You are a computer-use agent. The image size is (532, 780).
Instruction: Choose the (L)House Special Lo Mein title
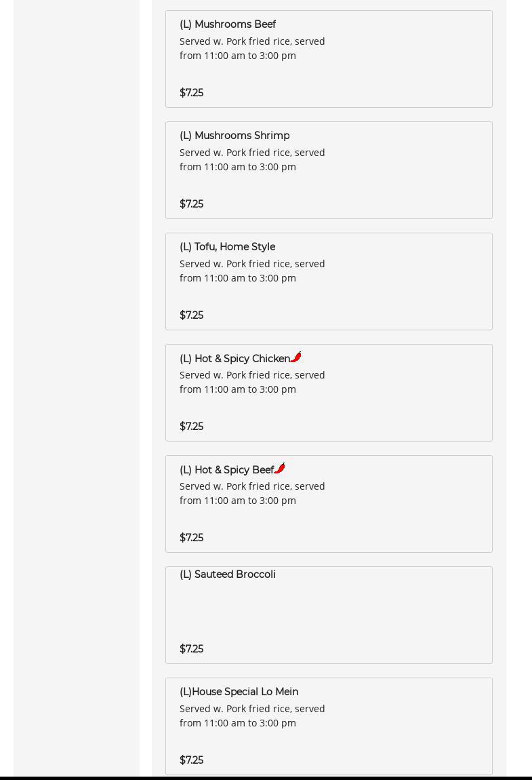tap(239, 692)
